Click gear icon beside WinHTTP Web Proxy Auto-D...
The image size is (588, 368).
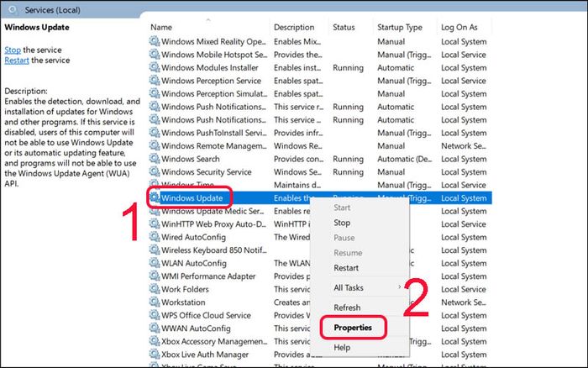[154, 223]
